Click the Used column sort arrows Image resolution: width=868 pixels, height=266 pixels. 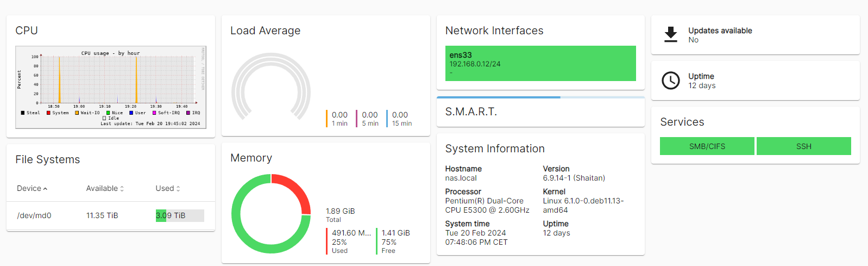(178, 189)
